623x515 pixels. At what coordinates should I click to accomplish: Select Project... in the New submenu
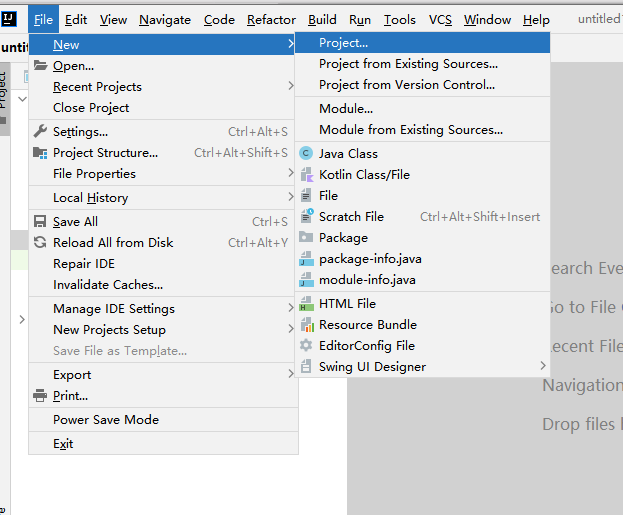pyautogui.click(x=343, y=43)
